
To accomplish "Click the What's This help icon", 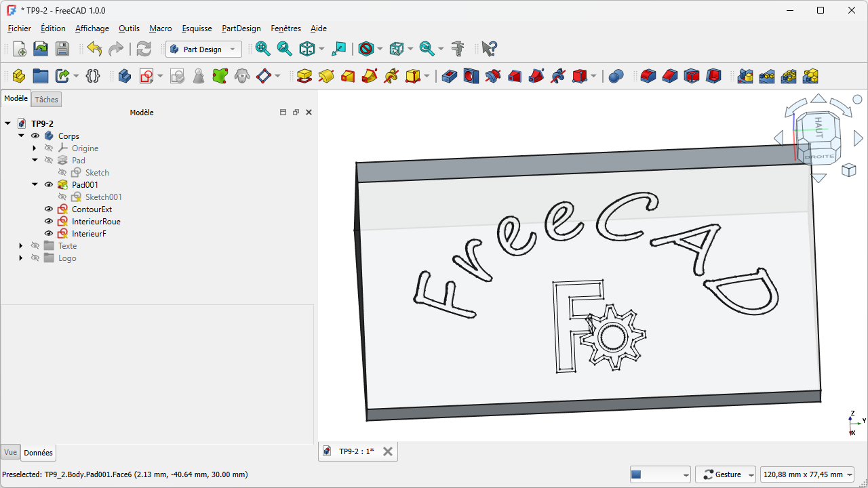I will click(x=489, y=49).
